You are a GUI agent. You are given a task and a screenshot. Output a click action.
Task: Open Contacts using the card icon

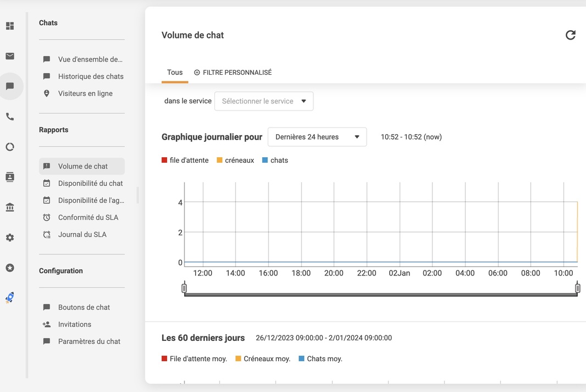pos(9,176)
